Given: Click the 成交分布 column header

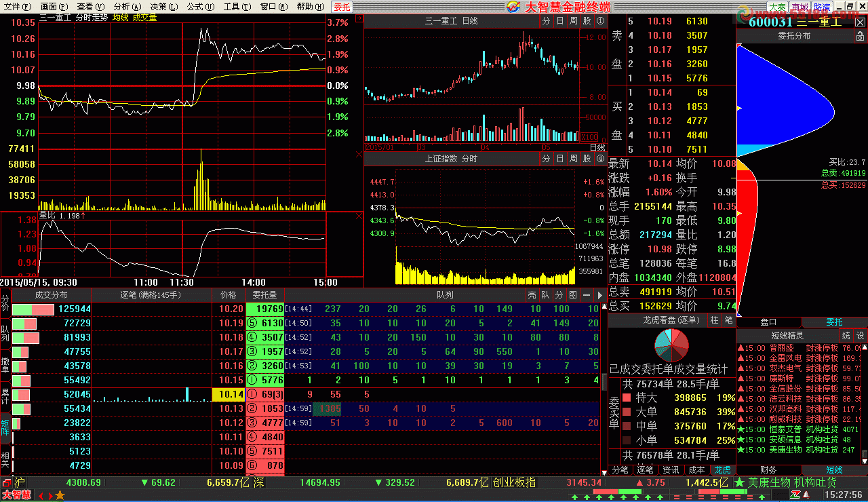Looking at the screenshot, I should click(52, 295).
